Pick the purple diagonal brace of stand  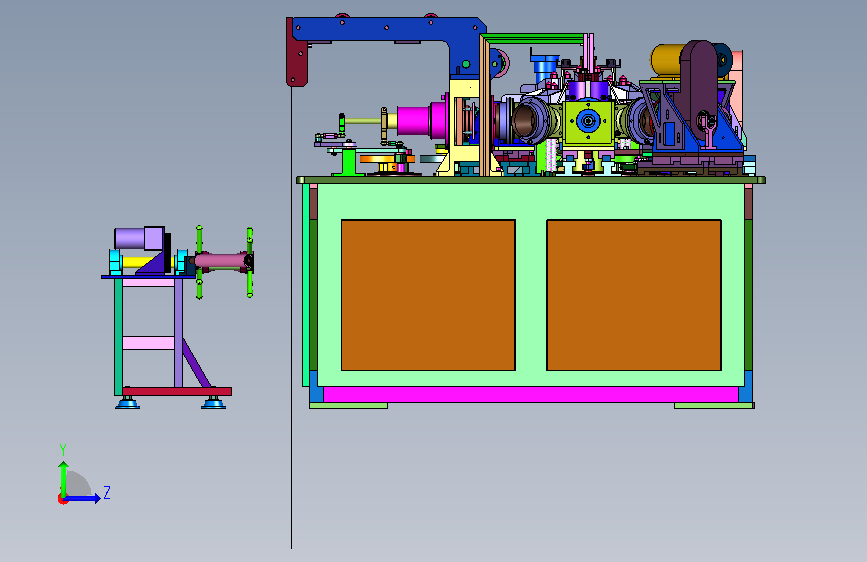pos(196,363)
